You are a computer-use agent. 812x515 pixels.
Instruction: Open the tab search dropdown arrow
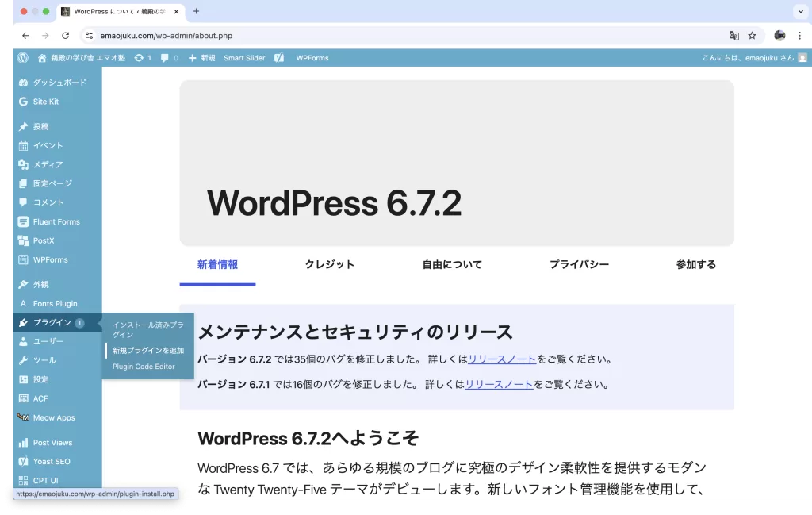(x=801, y=11)
